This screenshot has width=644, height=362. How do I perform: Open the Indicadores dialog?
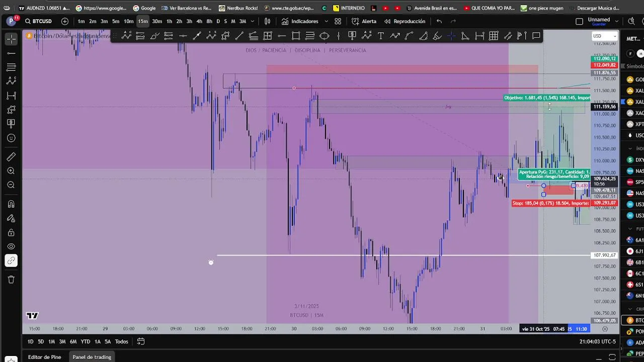point(300,21)
